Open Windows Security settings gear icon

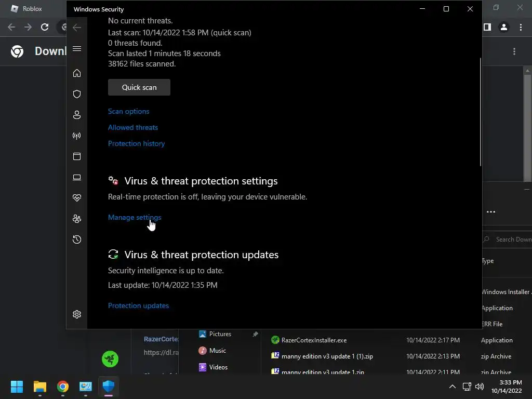coord(77,314)
